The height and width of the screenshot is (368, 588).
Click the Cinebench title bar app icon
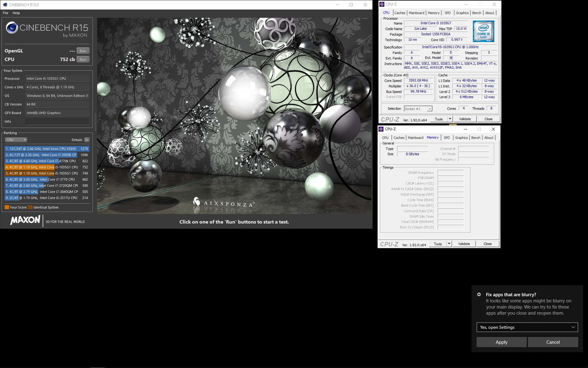(x=5, y=5)
